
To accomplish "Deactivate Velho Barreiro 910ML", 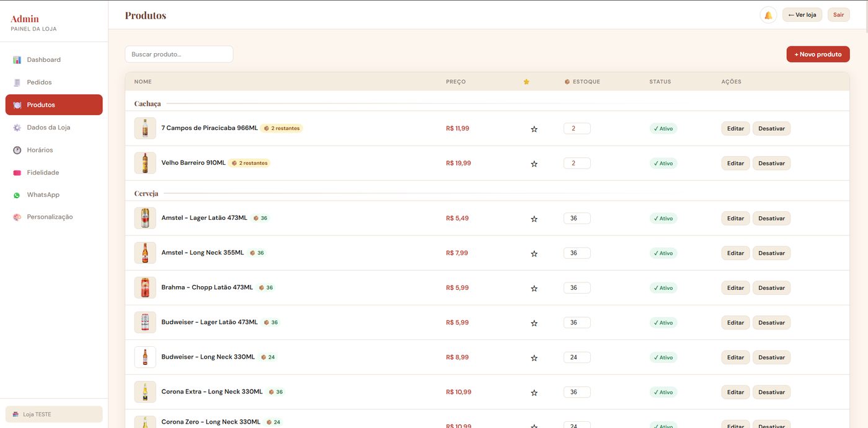I will click(x=771, y=164).
